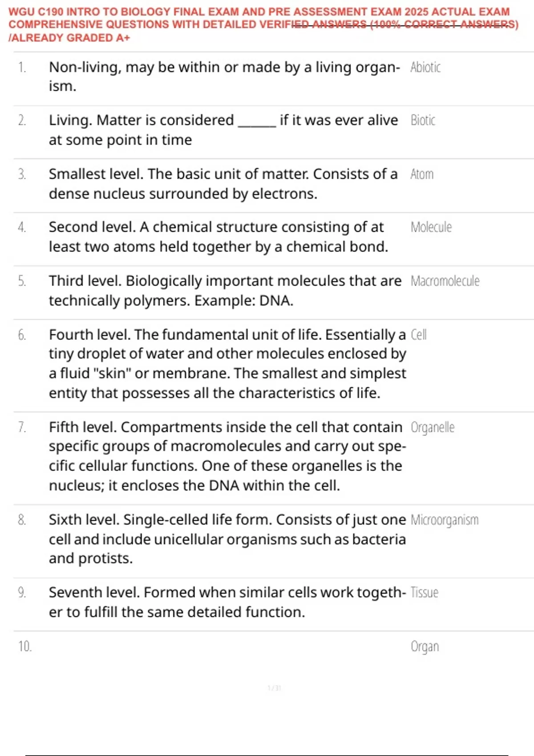Click the 'Organelle' answer term
The height and width of the screenshot is (756, 534).
(x=433, y=427)
